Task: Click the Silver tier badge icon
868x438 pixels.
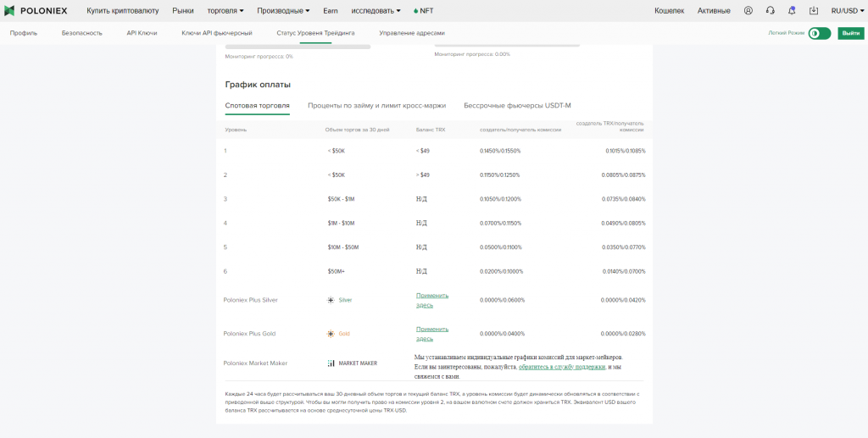Action: pyautogui.click(x=331, y=300)
